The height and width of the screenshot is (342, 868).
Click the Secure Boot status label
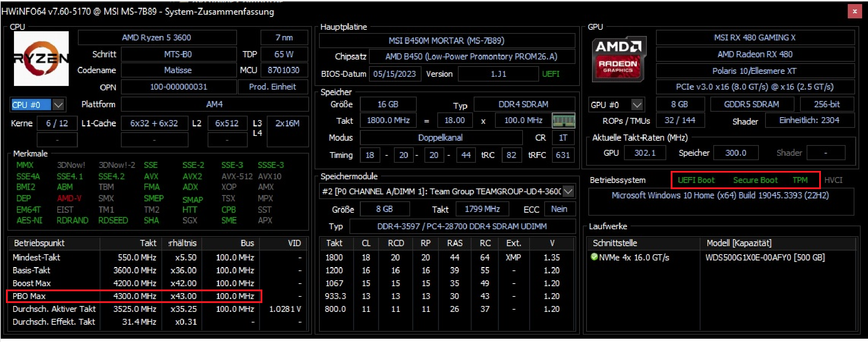point(756,180)
